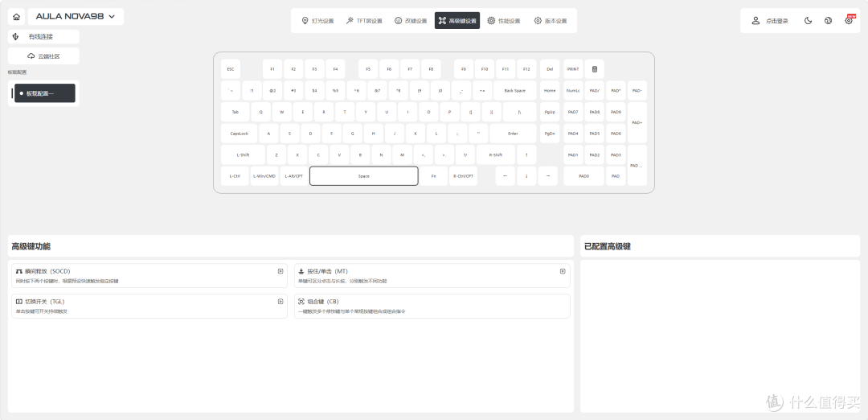
Task: Select the 高级键设置 advanced key tab
Action: (457, 20)
